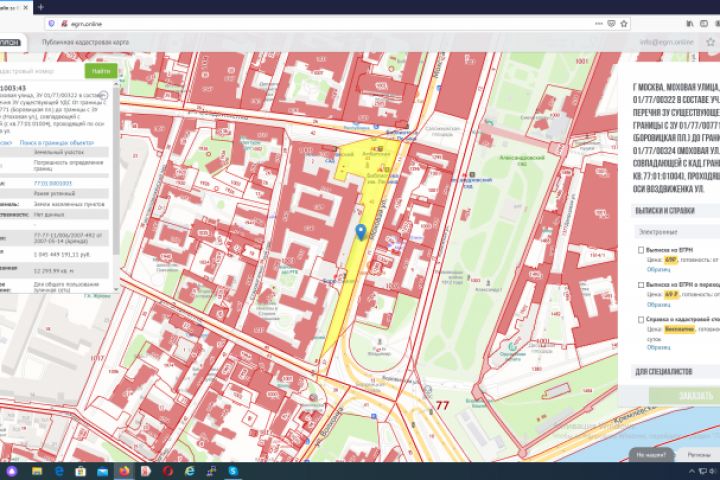The width and height of the screenshot is (720, 480).
Task: Click the blue location pin on the map
Action: point(361,232)
